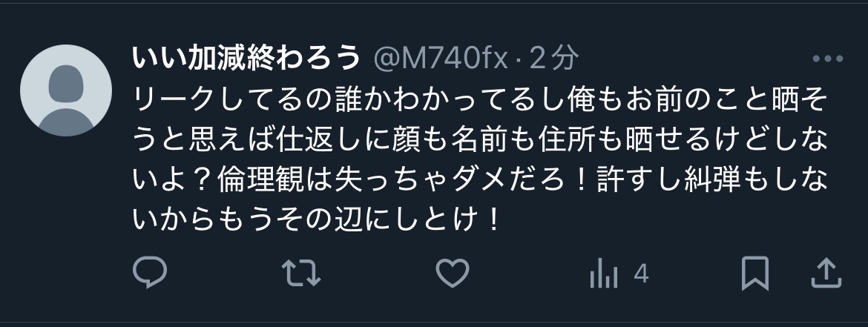Tap the share upload arrow icon
This screenshot has width=868, height=327.
point(826,274)
